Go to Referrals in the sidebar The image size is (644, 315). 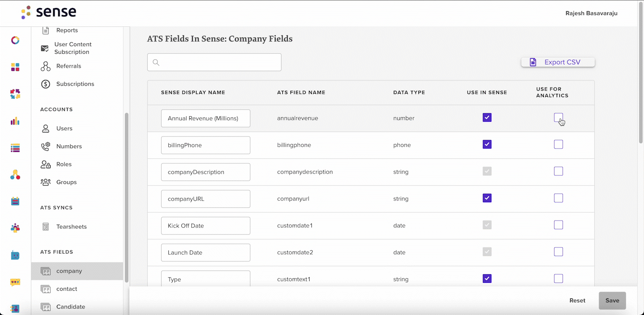(68, 66)
